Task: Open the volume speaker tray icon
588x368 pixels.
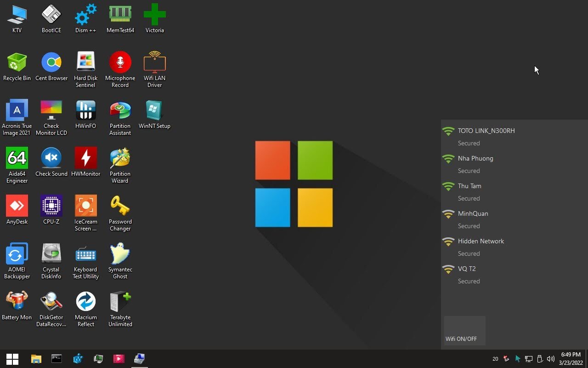Action: coord(551,359)
